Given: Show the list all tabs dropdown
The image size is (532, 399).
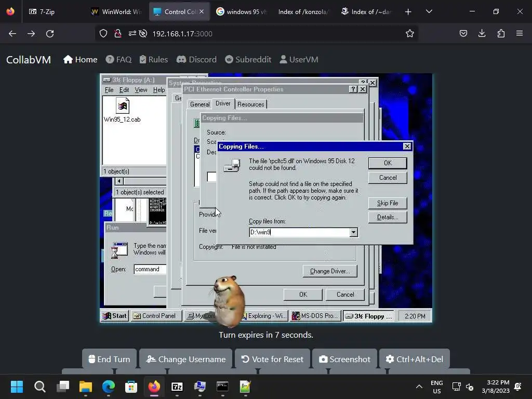Looking at the screenshot, I should (x=429, y=11).
